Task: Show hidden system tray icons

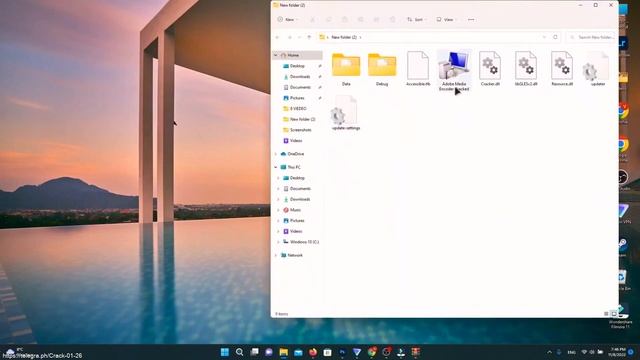Action: click(549, 352)
